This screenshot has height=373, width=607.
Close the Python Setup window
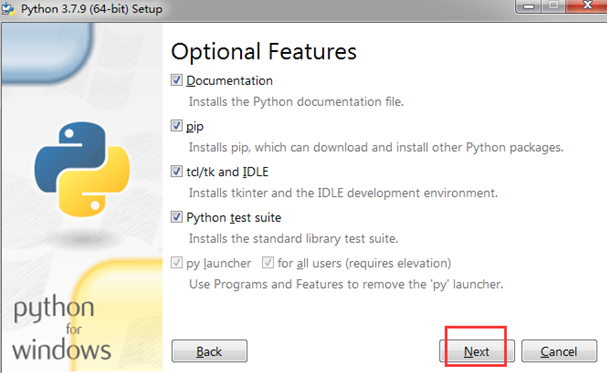coord(587,5)
